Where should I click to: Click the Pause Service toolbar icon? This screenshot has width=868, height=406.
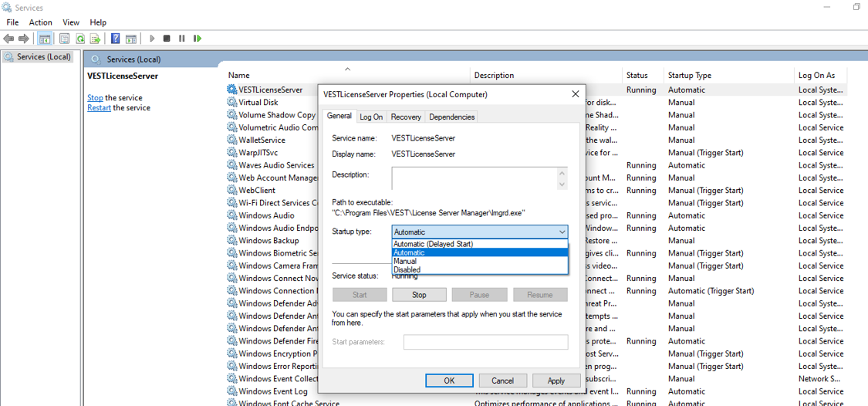181,39
